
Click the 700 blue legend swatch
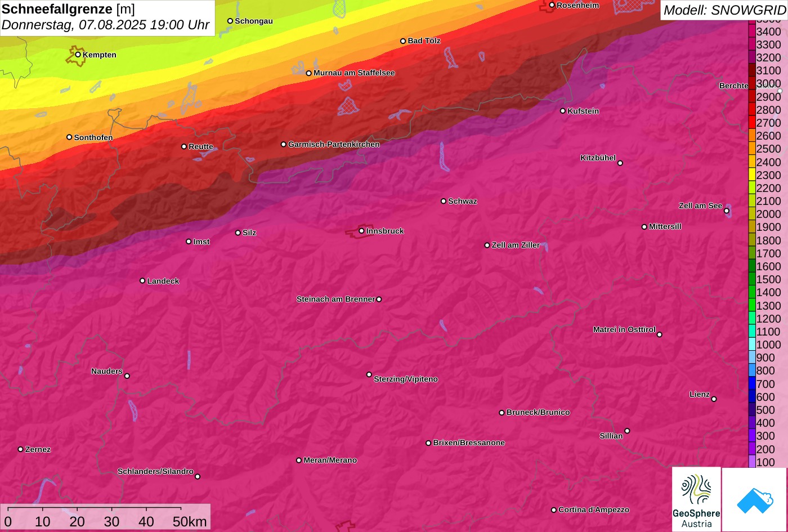point(752,384)
